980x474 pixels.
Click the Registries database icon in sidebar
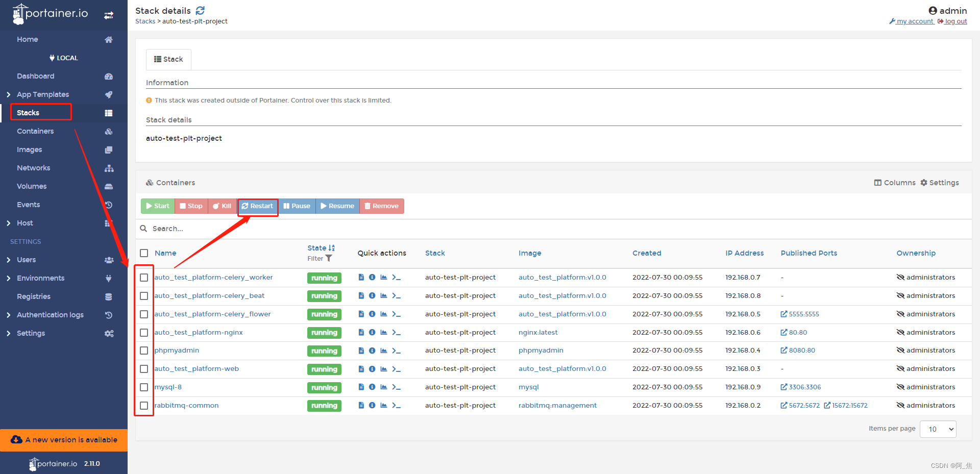(109, 296)
